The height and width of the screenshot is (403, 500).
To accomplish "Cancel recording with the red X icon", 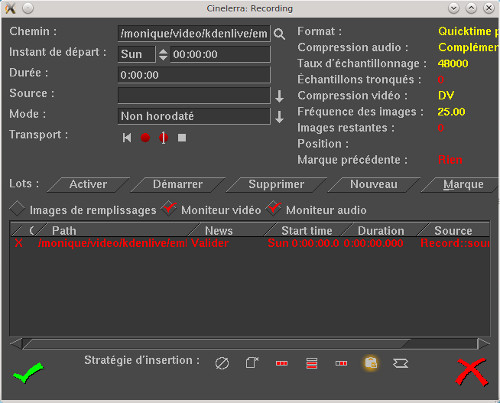I will (472, 372).
